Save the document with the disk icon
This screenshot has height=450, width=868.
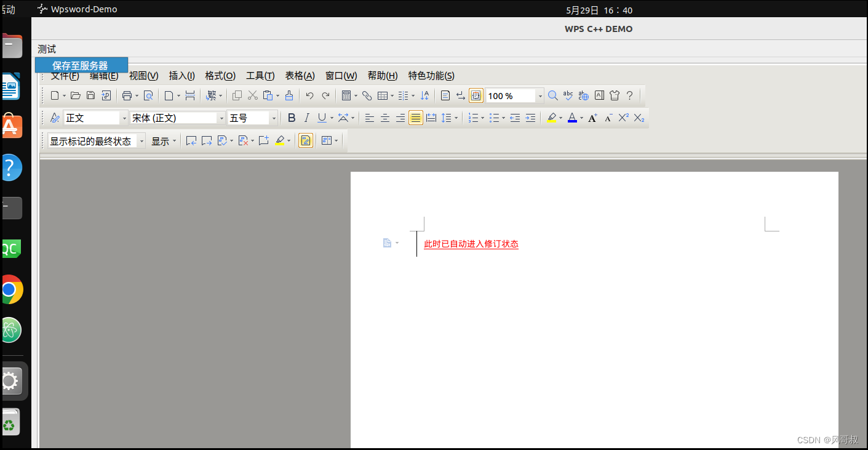coord(90,95)
